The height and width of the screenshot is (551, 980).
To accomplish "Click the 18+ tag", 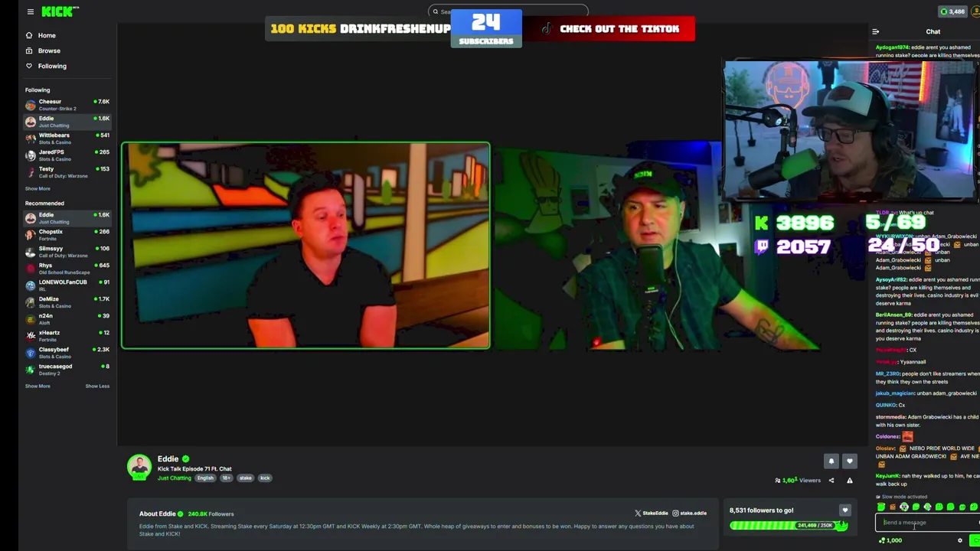I will click(x=226, y=478).
